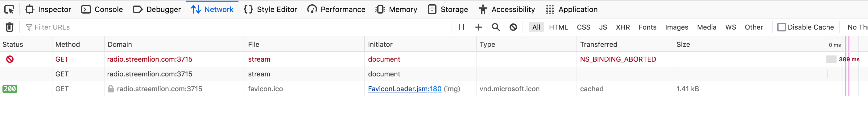Sort by the Transferred column header

click(598, 44)
